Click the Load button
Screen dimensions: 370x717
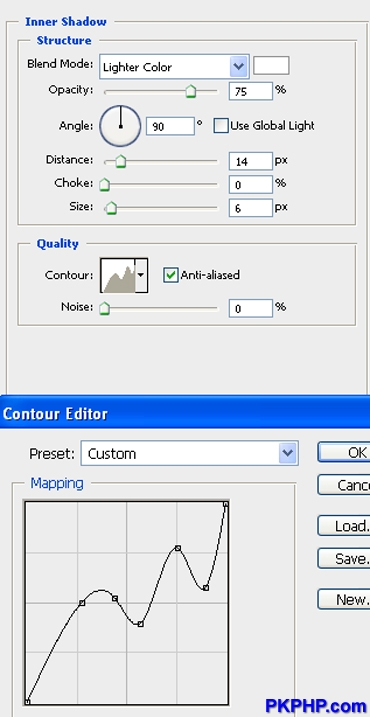pos(344,526)
